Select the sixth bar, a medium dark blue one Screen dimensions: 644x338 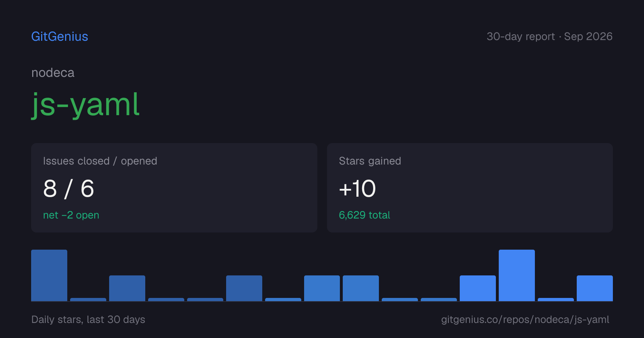(x=244, y=288)
